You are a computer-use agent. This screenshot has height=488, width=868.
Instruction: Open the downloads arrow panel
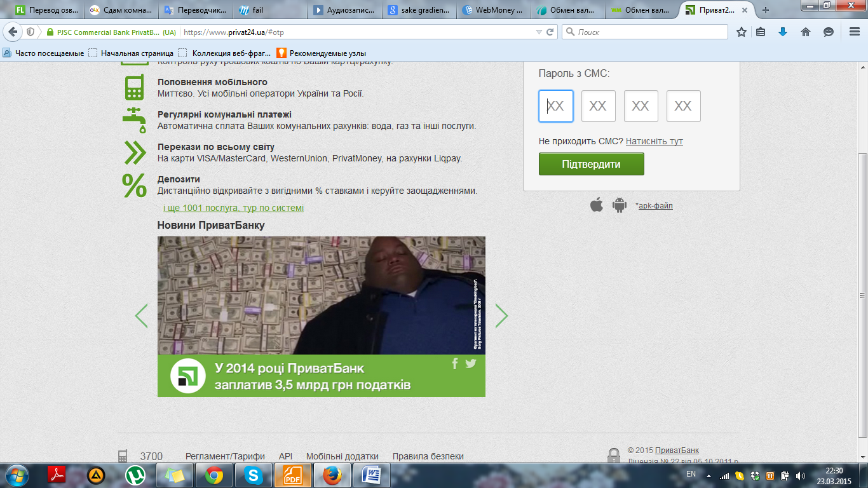[783, 32]
